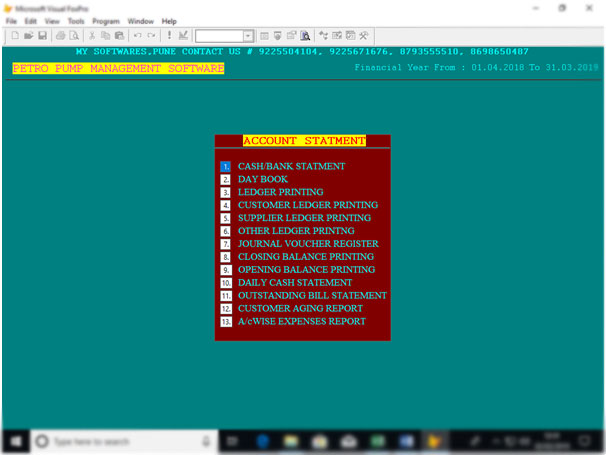Open the Class Browser toolbar icon
The image size is (606, 455).
click(323, 36)
